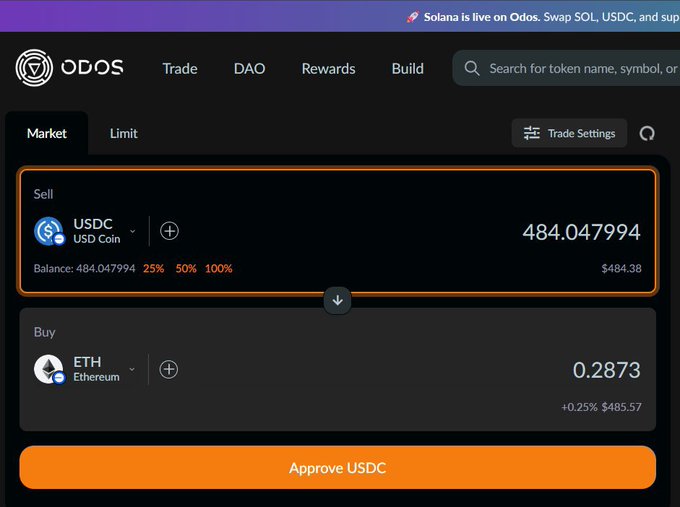Click the +0.25% $485.57 buy value

[x=601, y=407]
